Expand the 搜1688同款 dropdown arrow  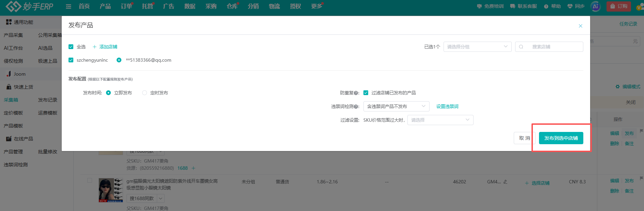tap(161, 198)
